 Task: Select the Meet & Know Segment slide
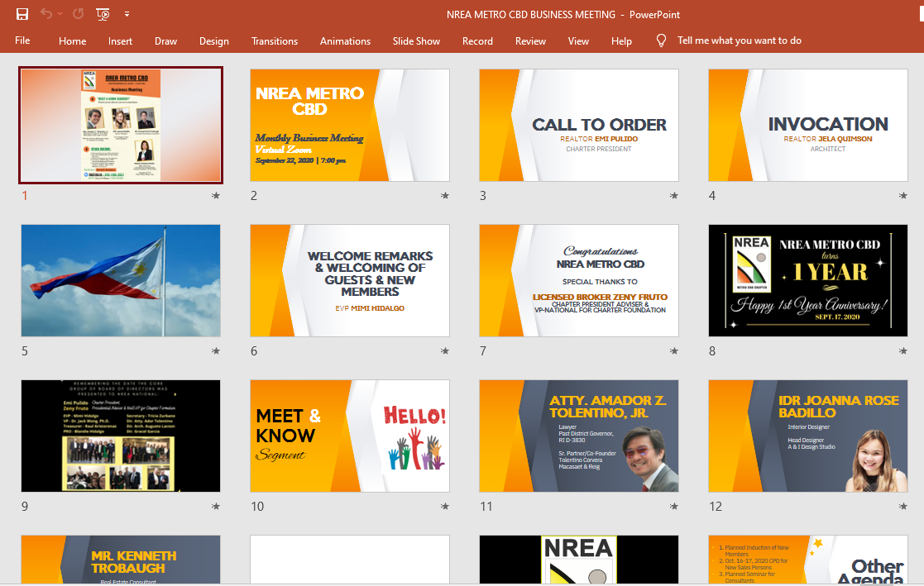(x=350, y=436)
